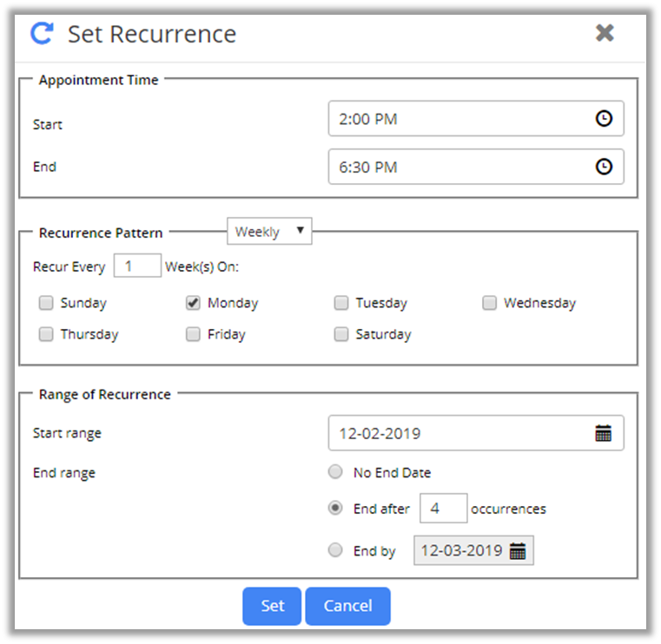This screenshot has width=661, height=644.
Task: Click the clock icon in Start time field
Action: [604, 120]
